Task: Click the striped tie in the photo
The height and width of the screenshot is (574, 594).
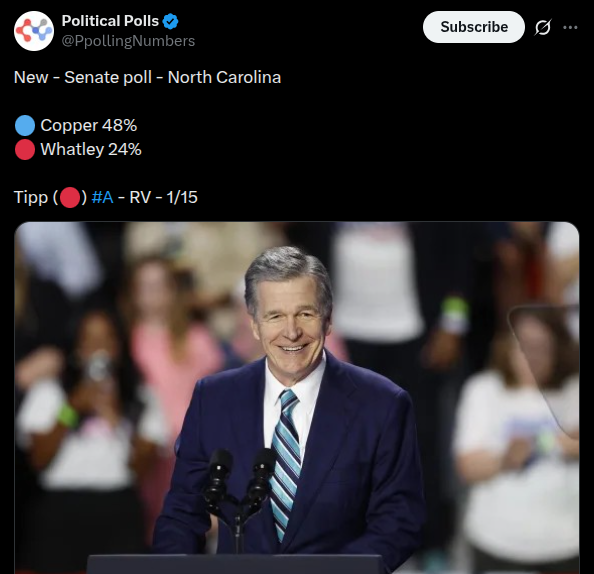Action: tap(286, 462)
